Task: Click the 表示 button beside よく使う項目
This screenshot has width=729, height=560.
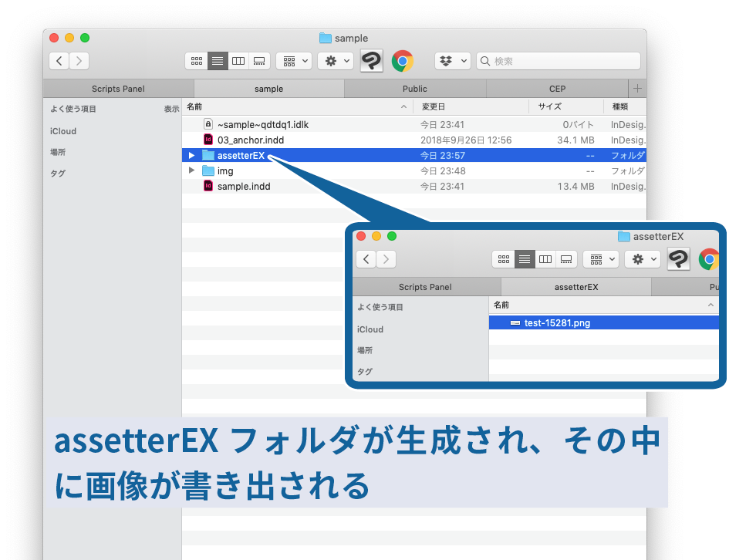Action: (x=170, y=109)
